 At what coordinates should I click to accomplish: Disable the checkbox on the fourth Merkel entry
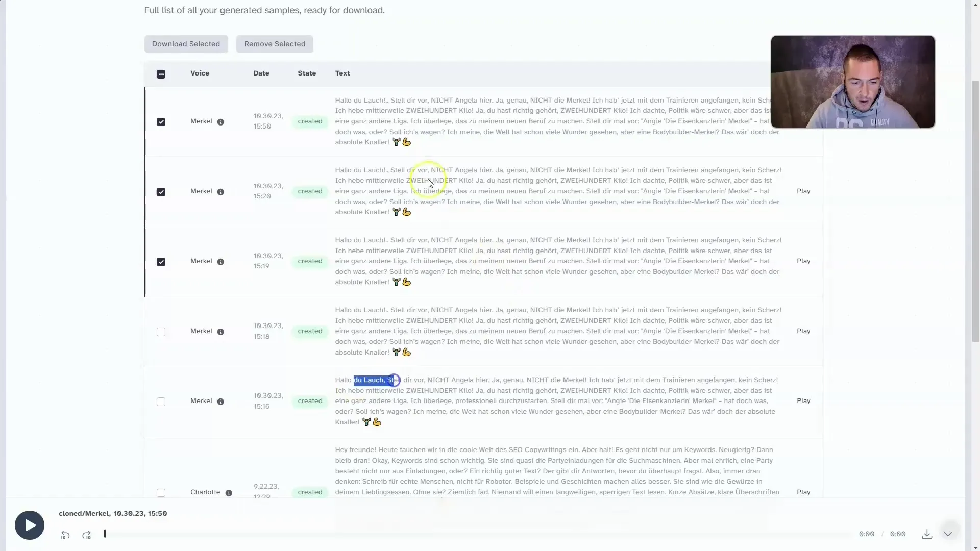click(x=161, y=331)
